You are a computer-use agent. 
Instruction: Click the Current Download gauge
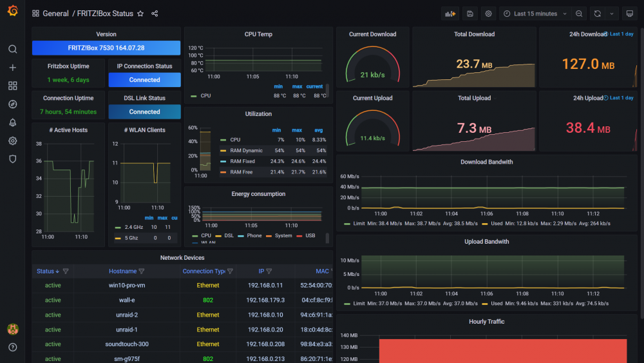pyautogui.click(x=372, y=64)
